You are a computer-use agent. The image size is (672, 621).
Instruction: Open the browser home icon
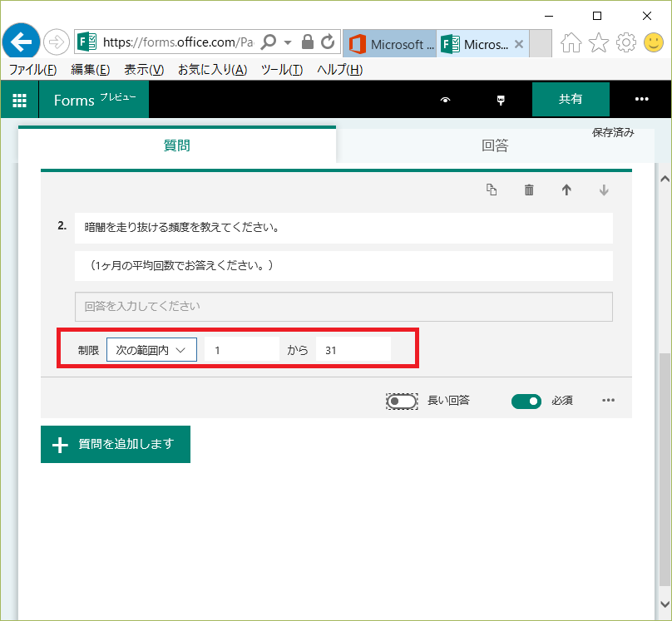[571, 42]
